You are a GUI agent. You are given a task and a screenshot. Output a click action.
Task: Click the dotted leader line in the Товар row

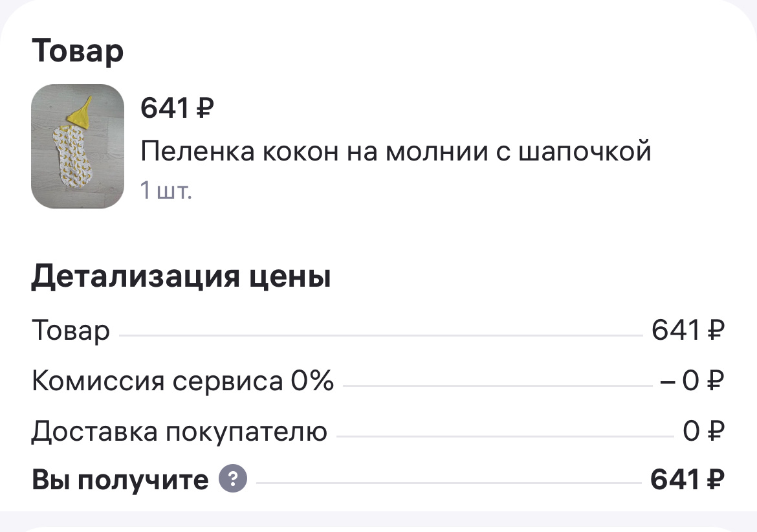point(388,335)
